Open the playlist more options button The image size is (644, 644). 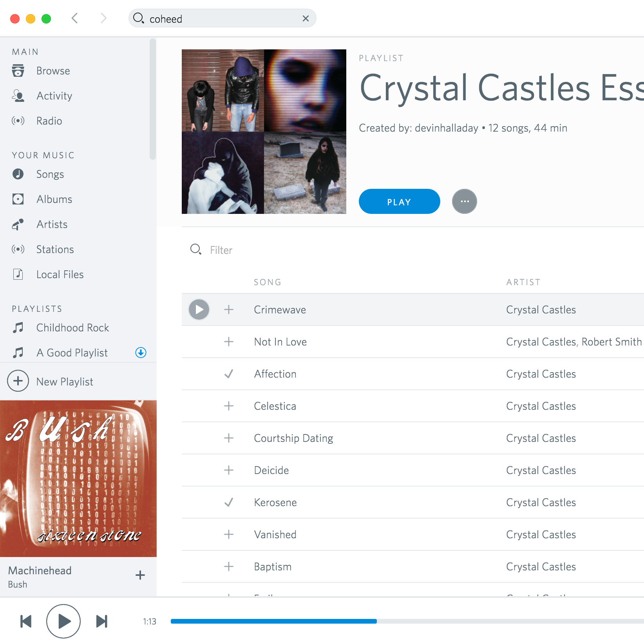coord(465,201)
